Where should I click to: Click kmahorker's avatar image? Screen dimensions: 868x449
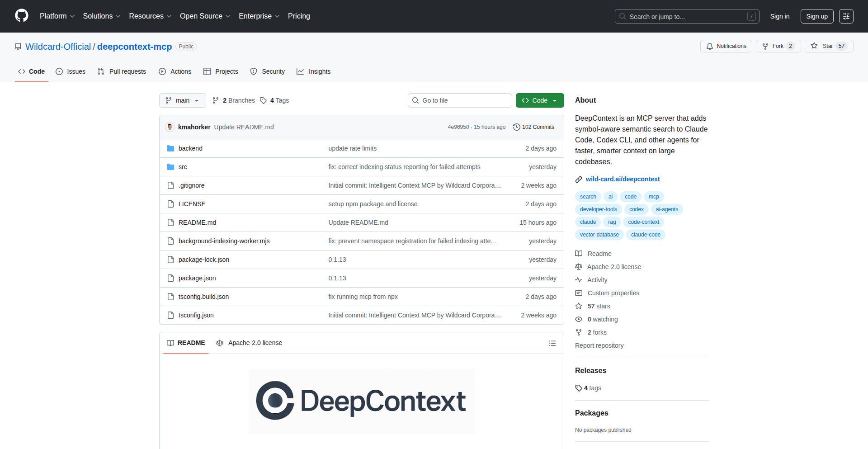pyautogui.click(x=170, y=127)
